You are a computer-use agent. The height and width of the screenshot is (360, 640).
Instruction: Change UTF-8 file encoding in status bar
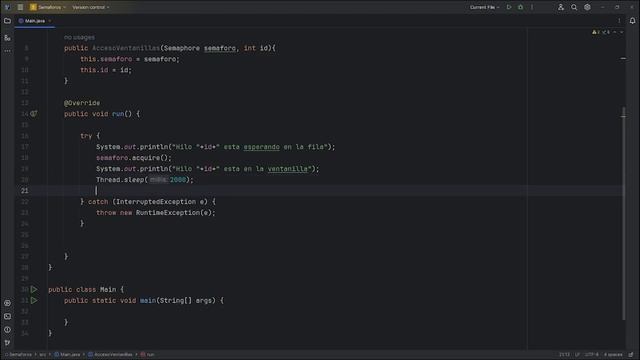click(x=592, y=355)
